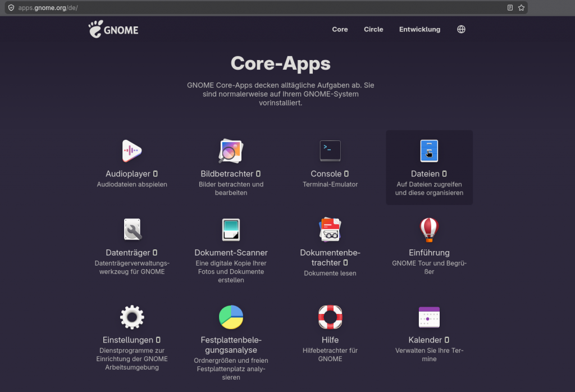Screen dimensions: 575x392
Task: Click the Core-Apps page heading
Action: click(281, 63)
